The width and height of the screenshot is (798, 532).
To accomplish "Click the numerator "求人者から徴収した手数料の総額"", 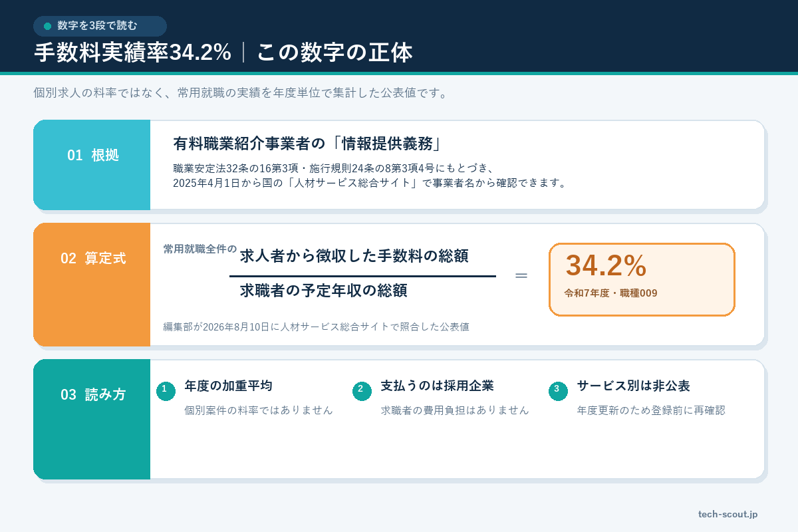I will (354, 256).
